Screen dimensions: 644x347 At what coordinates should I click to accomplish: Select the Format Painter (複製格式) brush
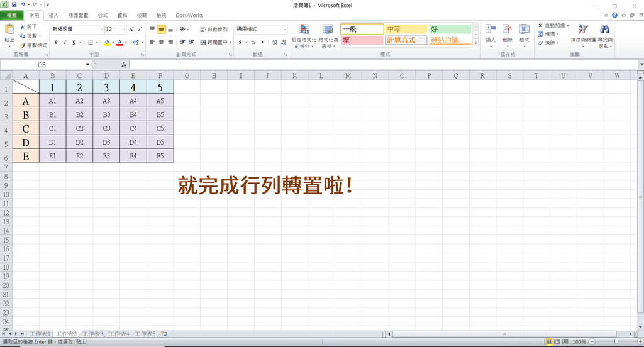point(33,45)
